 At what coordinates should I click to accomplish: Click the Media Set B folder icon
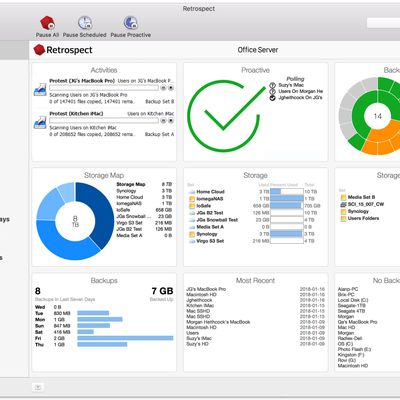tap(343, 197)
